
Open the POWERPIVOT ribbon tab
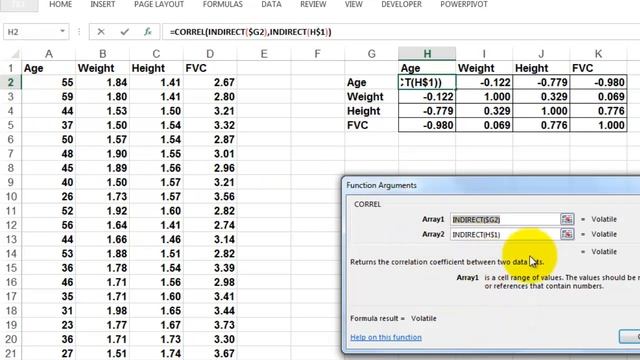(464, 4)
